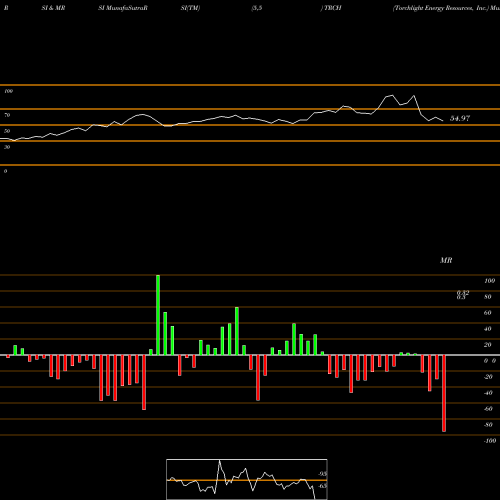Click the Torchlight Energy Resources, Inc. title
The image size is (500, 500).
(x=440, y=8)
